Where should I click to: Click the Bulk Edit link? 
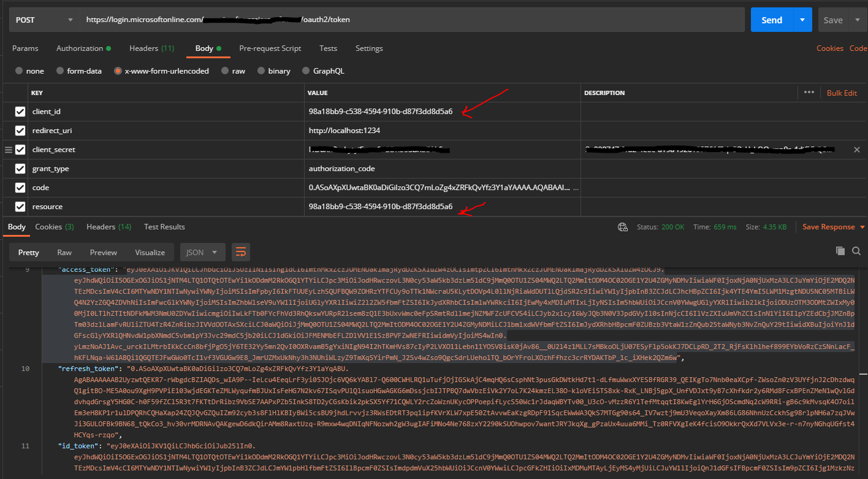[x=842, y=93]
